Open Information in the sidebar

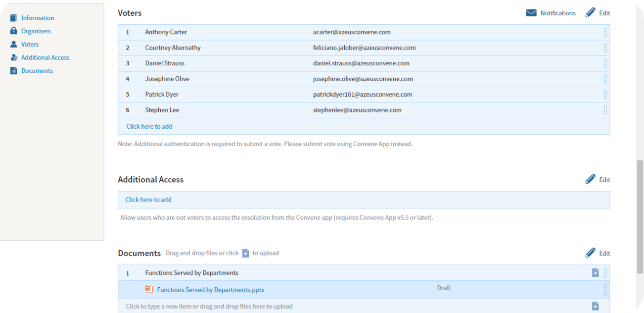coord(38,18)
